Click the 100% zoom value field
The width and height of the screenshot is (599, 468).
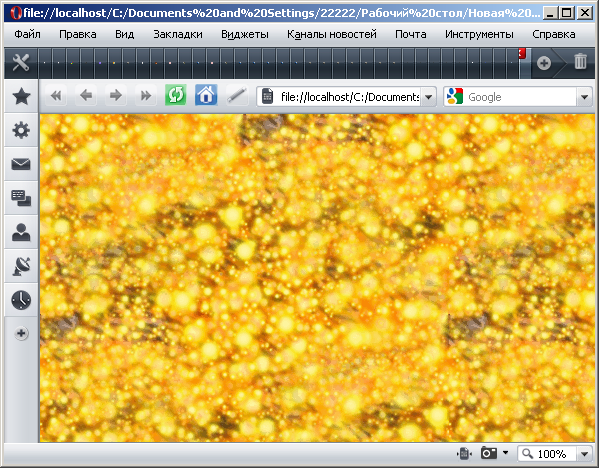551,454
